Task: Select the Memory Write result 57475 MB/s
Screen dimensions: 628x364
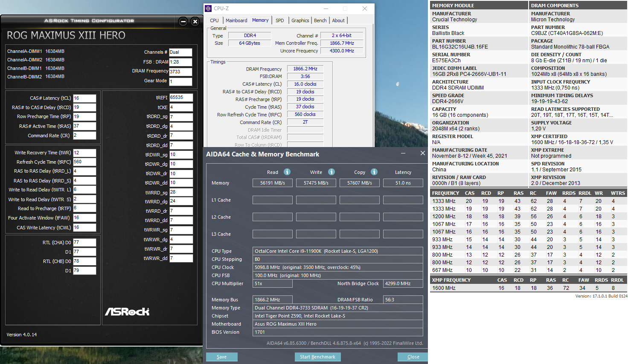Action: (316, 183)
